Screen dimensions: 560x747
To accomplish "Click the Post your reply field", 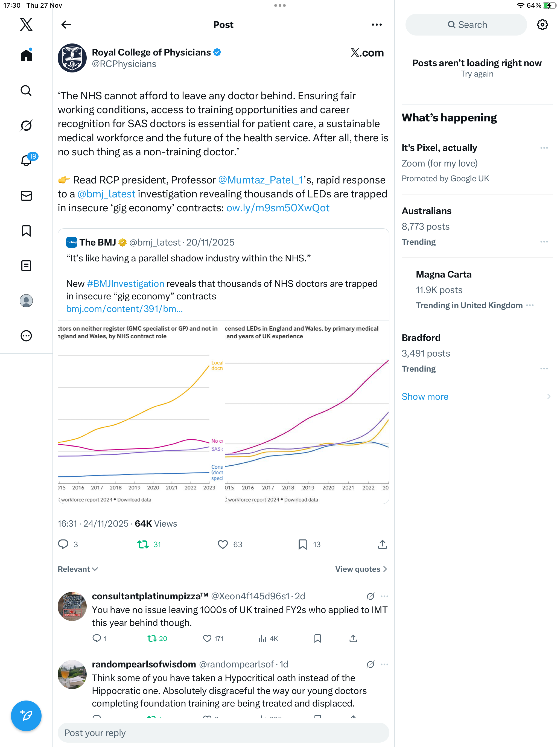I will 223,733.
